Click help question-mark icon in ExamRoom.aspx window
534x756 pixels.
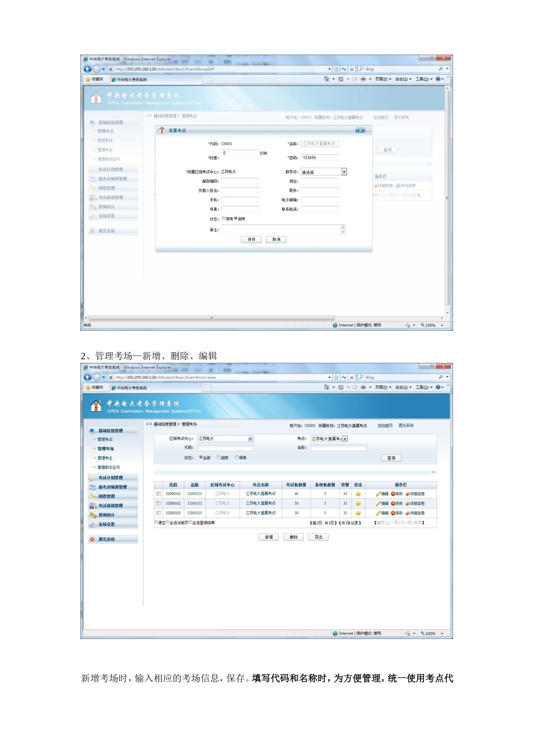tap(438, 387)
